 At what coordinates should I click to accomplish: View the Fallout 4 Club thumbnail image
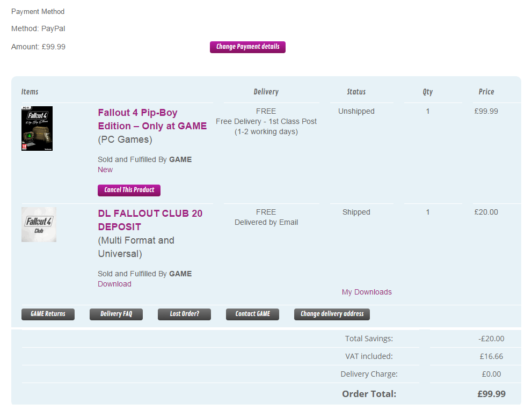[39, 224]
